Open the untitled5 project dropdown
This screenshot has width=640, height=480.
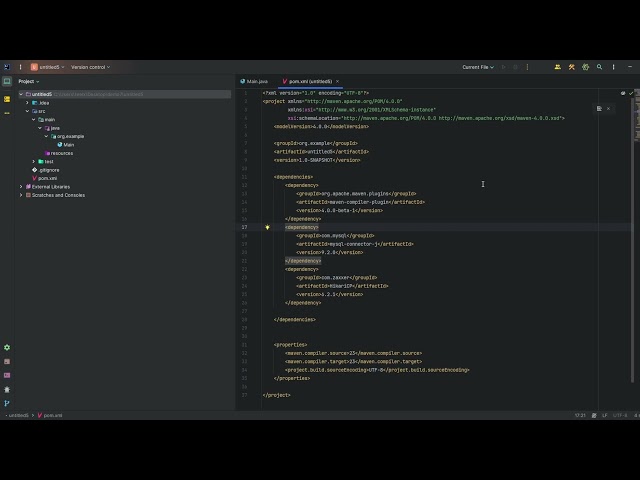[48, 67]
